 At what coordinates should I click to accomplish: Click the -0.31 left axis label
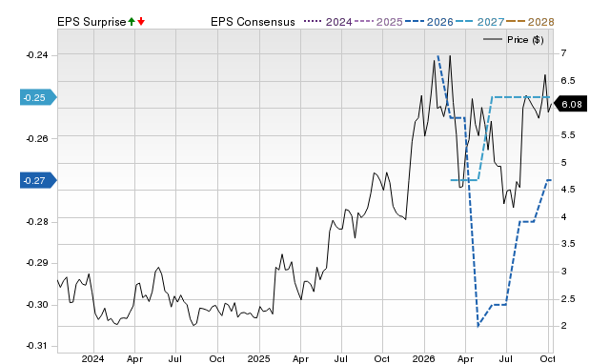tap(37, 346)
